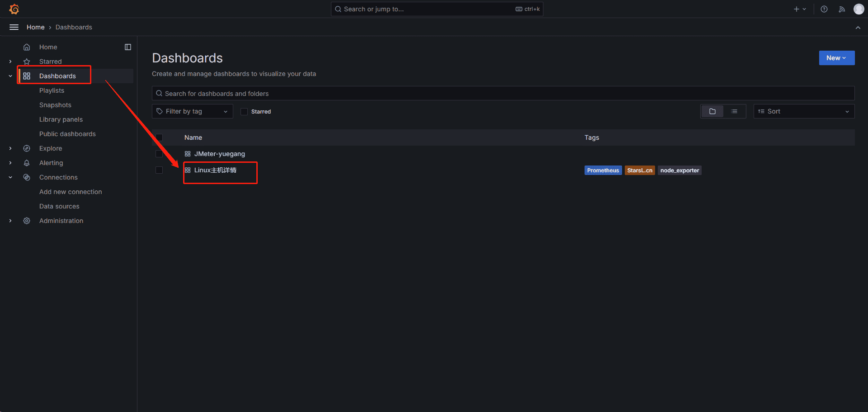Expand the Alerting section chevron
Screen dimensions: 868x412
(10, 163)
